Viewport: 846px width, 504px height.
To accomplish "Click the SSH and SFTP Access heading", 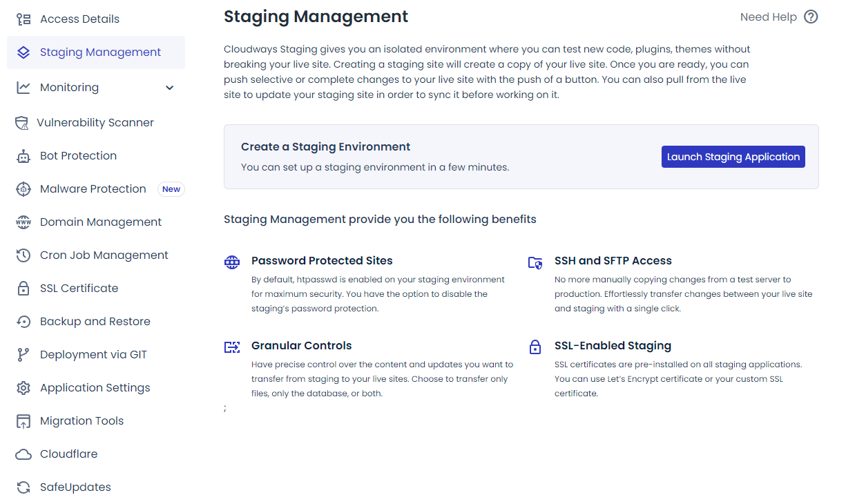I will pyautogui.click(x=613, y=261).
